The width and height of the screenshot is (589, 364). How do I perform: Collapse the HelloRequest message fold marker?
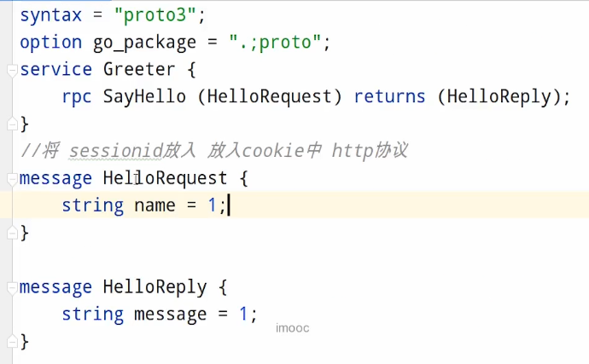click(12, 179)
